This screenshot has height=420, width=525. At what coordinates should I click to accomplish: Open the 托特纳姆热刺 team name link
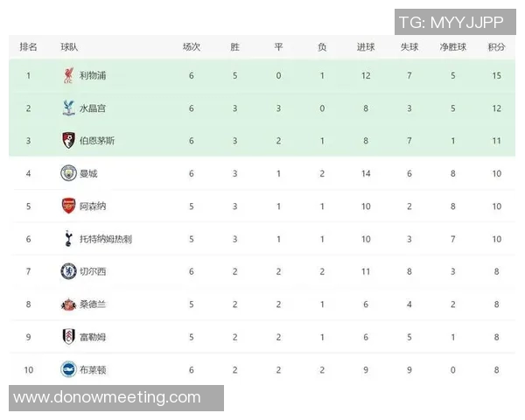106,239
